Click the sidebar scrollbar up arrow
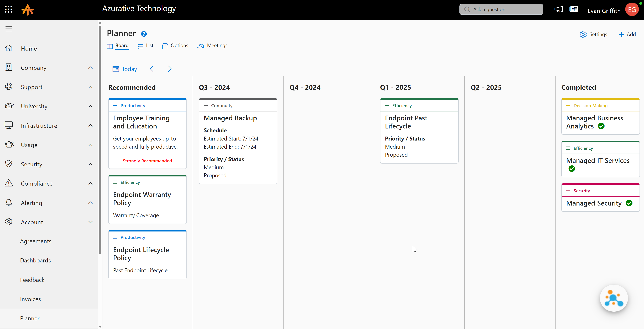Image resolution: width=644 pixels, height=329 pixels. [x=100, y=23]
